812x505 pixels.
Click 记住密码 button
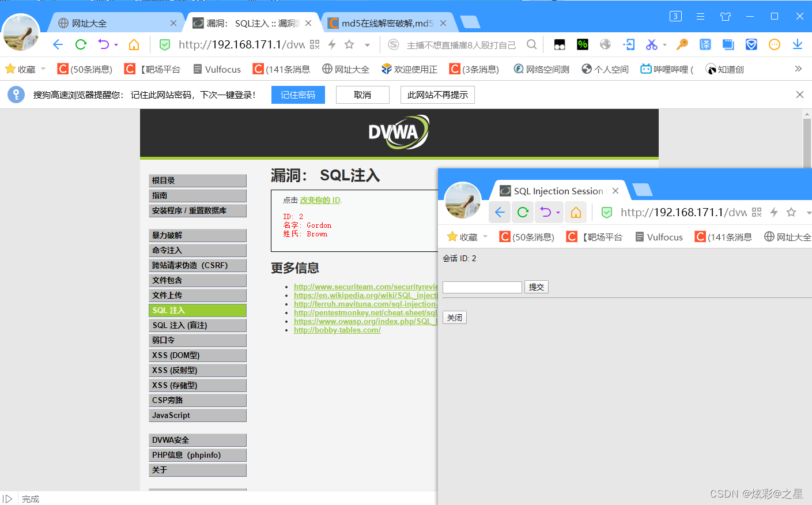[x=298, y=95]
